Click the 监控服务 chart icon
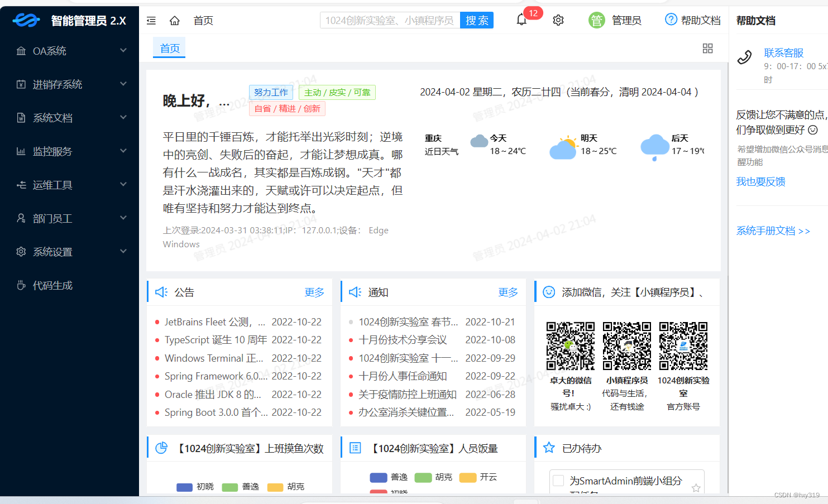The height and width of the screenshot is (504, 828). (x=21, y=151)
